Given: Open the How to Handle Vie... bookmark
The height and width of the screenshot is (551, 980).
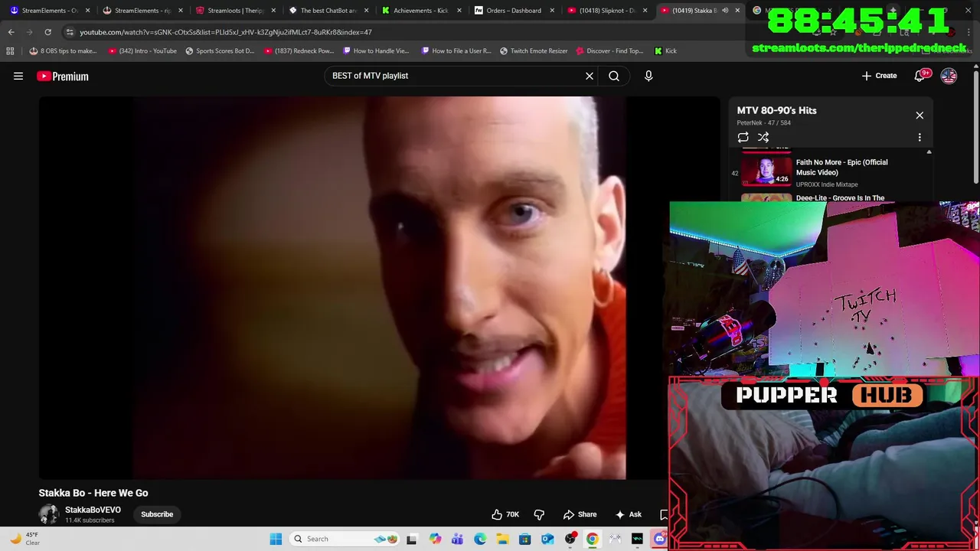Looking at the screenshot, I should coord(376,51).
